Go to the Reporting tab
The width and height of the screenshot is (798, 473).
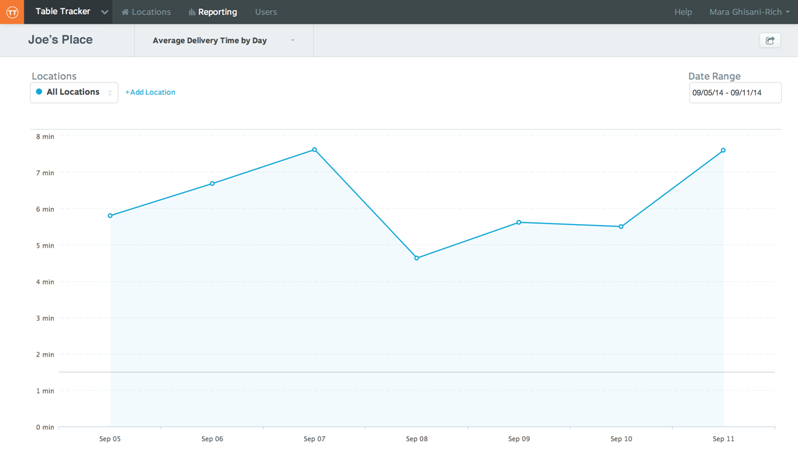213,12
